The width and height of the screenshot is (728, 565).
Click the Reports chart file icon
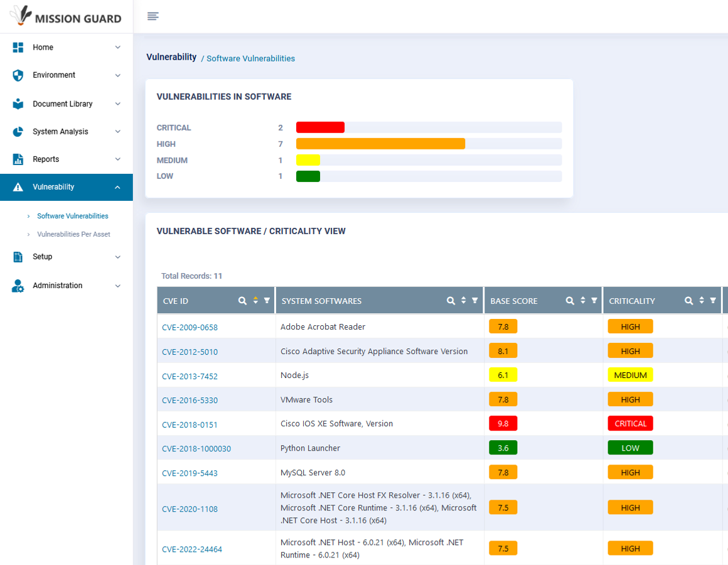pos(18,159)
